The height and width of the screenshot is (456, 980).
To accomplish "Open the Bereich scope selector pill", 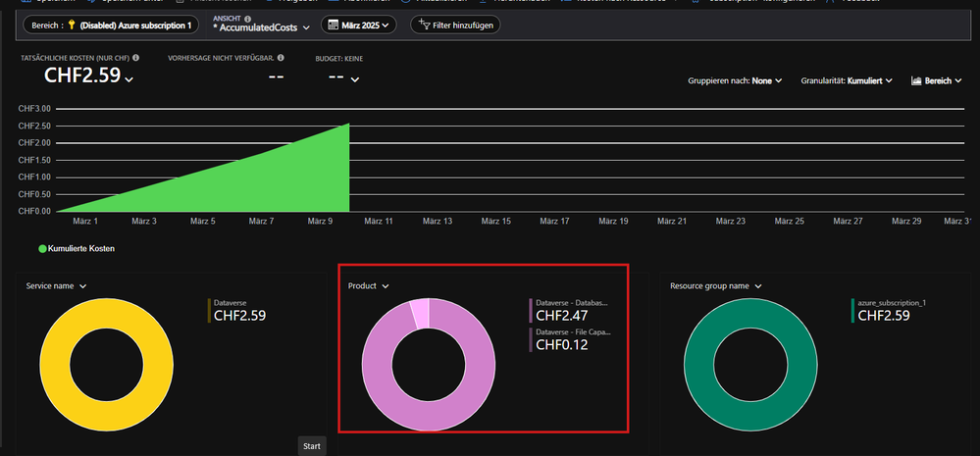I will click(x=111, y=25).
